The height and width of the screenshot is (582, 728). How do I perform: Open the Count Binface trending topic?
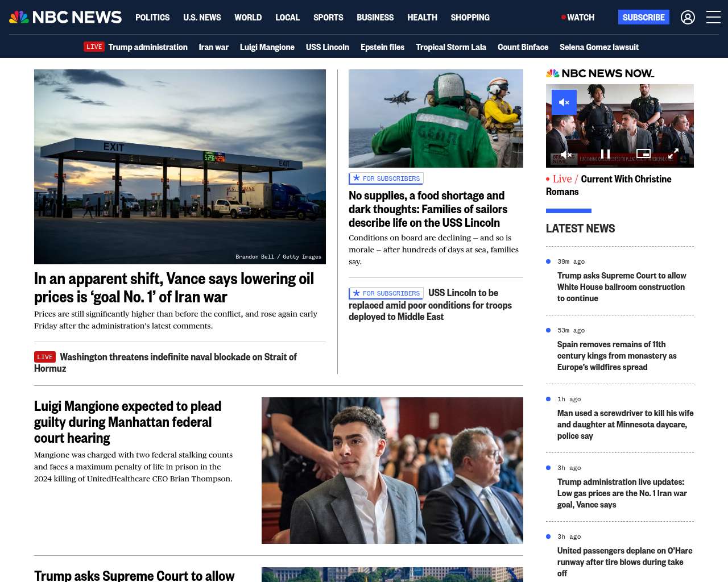coord(523,47)
